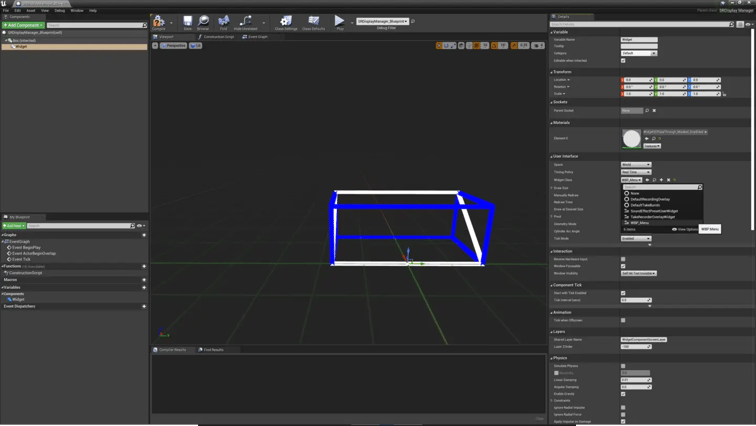The height and width of the screenshot is (426, 756).
Task: Click the add new Variables plus icon
Action: tap(144, 287)
